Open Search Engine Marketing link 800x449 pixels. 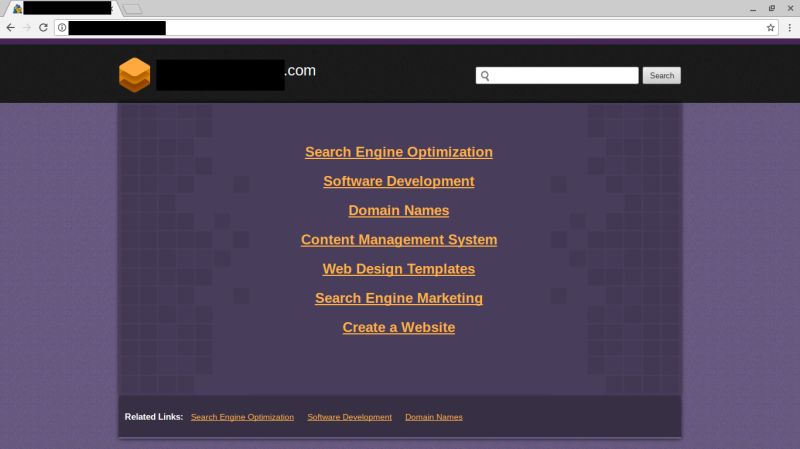point(399,298)
